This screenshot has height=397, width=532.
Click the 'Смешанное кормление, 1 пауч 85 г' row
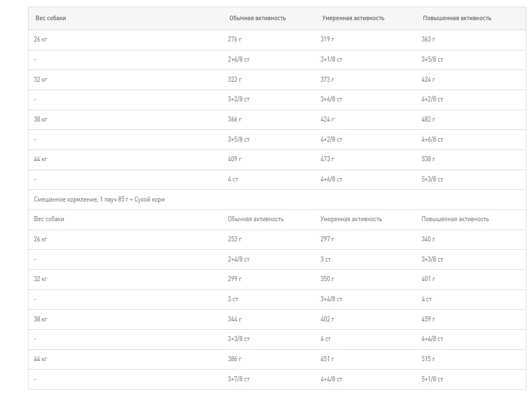click(100, 199)
